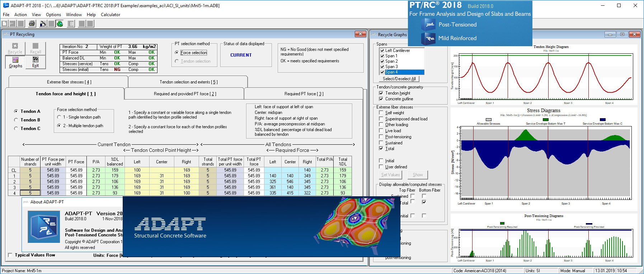Screen dimensions: 644x274
Task: Close the PT Recycling window
Action: [360, 34]
